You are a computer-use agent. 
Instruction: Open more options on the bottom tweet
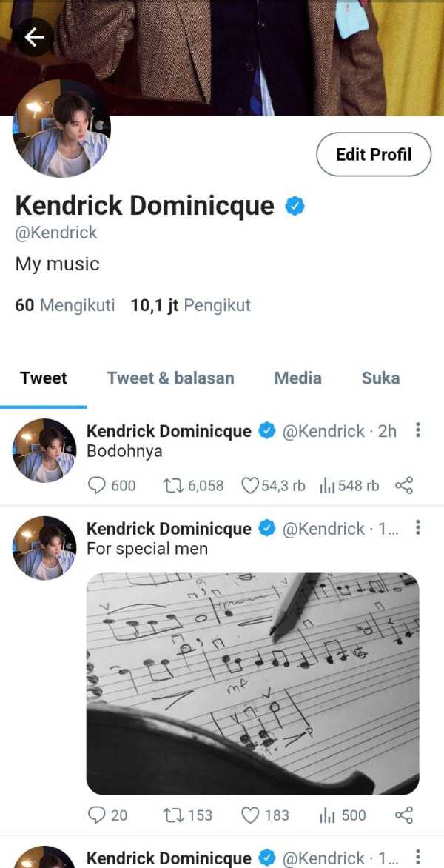click(418, 858)
